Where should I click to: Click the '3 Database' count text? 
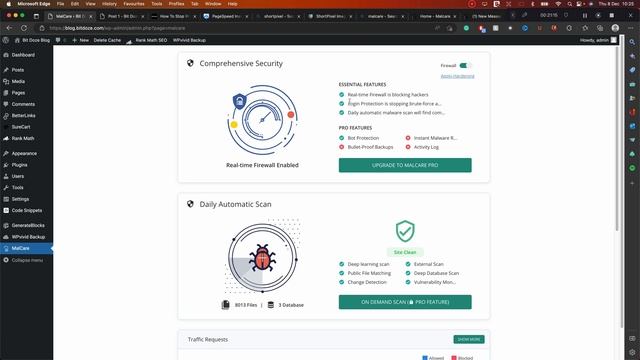click(291, 305)
